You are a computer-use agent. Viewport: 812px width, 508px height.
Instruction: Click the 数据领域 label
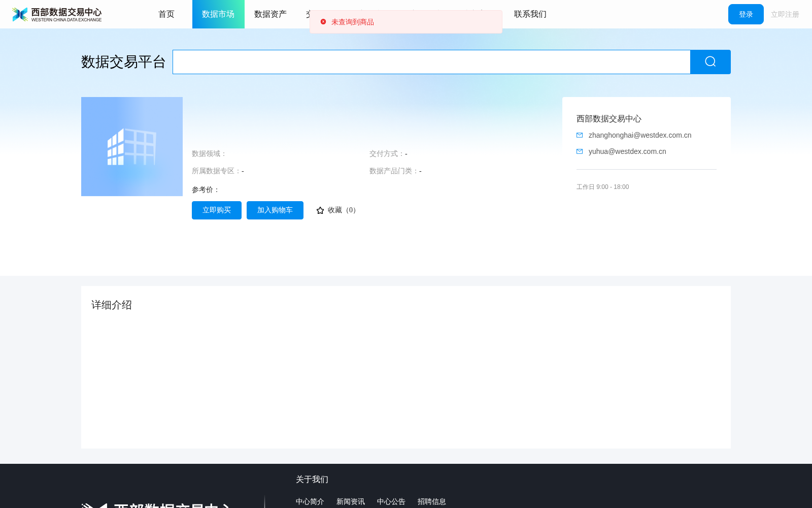pos(209,153)
